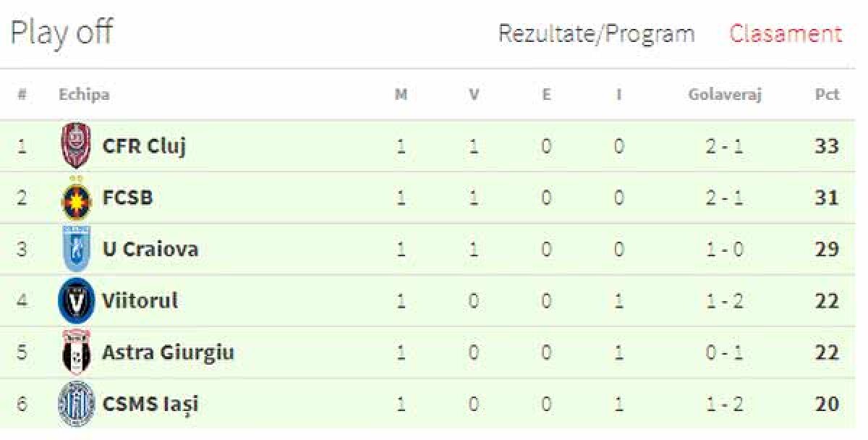This screenshot has width=868, height=440.
Task: Select the Viitorul team name
Action: click(140, 300)
